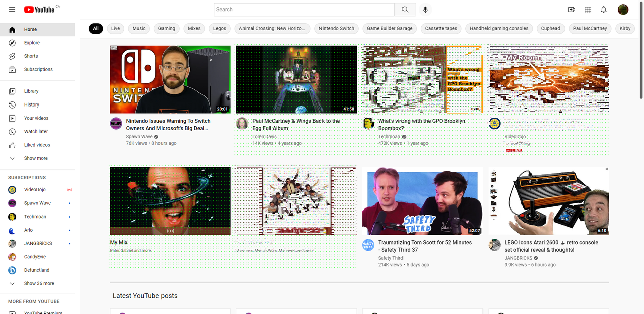644x314 pixels.
Task: Open Techmoan subscription channel
Action: (38, 217)
